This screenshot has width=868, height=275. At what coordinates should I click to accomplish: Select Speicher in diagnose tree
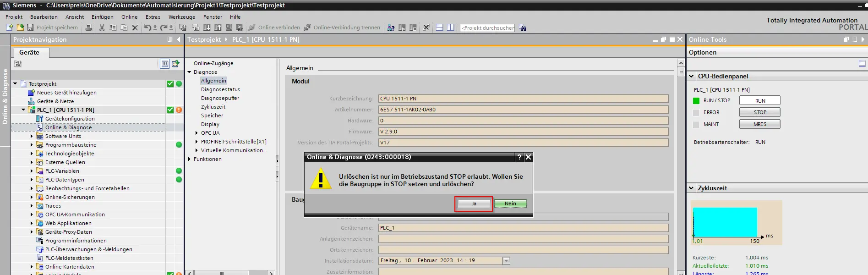click(212, 115)
